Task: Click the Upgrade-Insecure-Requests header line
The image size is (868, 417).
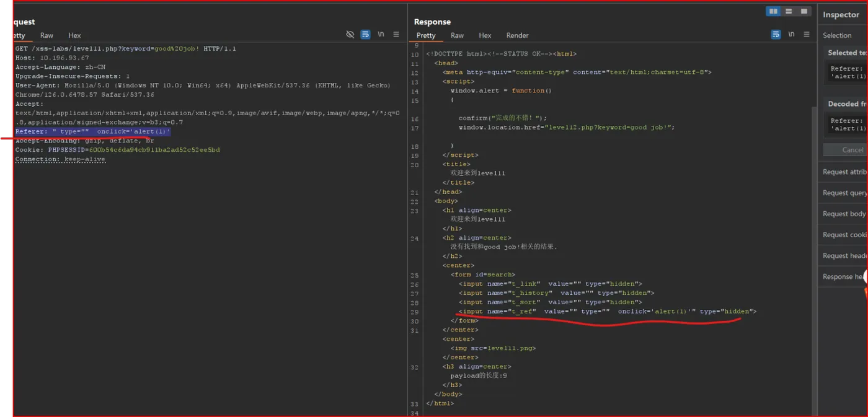Action: tap(73, 76)
